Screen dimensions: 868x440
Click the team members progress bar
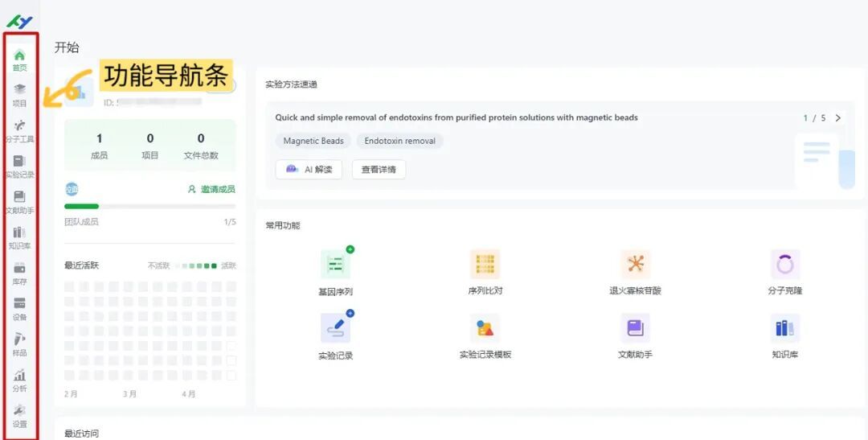click(149, 207)
